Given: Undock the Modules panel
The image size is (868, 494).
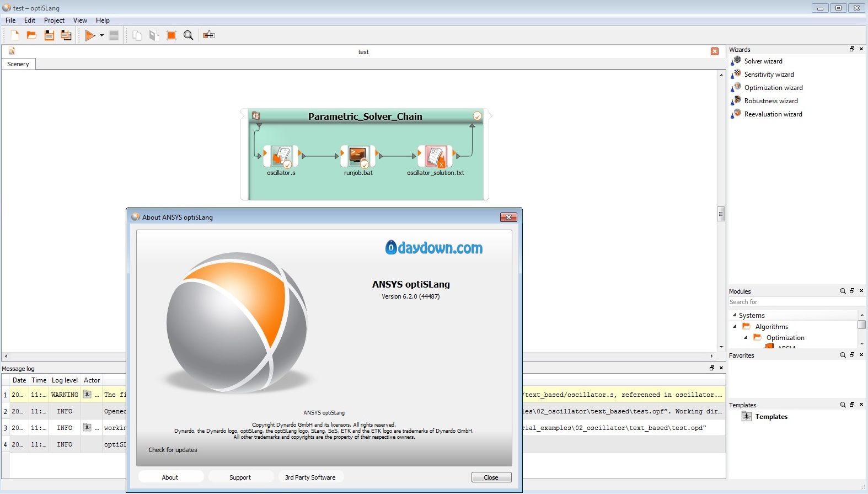Looking at the screenshot, I should point(852,291).
